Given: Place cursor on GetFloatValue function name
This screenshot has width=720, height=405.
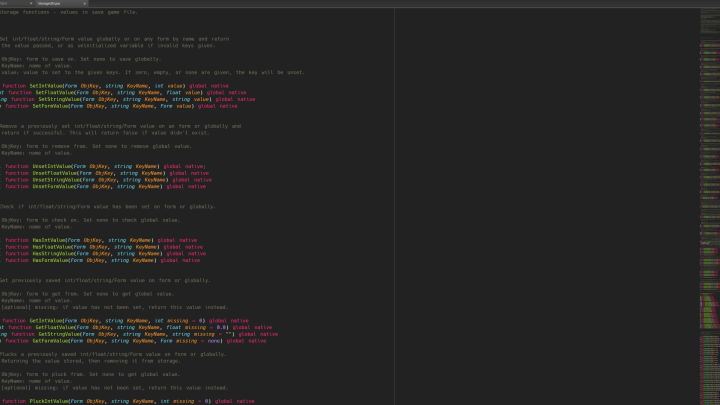Looking at the screenshot, I should (55, 327).
